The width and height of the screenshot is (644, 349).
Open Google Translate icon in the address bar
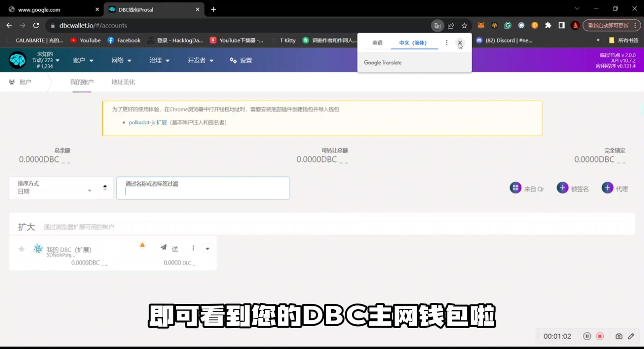coord(437,25)
